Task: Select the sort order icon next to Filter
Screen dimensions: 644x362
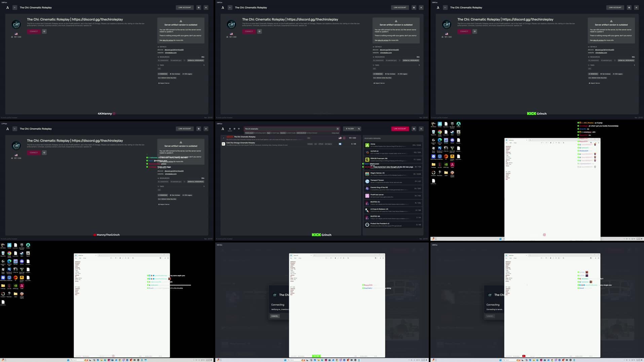Action: (x=359, y=129)
